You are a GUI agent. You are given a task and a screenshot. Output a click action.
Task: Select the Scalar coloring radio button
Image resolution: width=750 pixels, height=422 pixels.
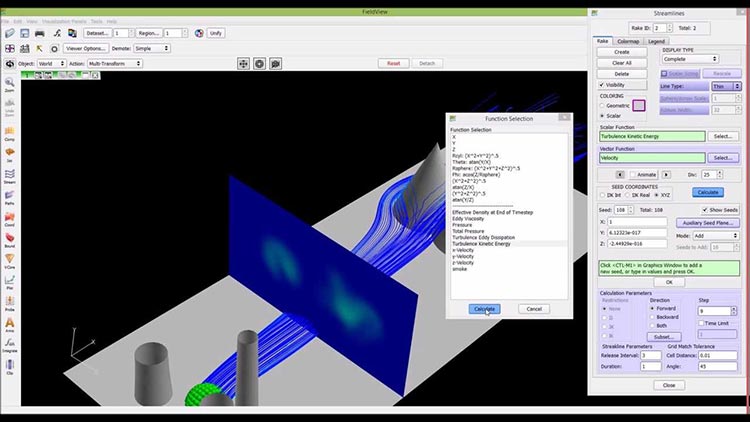click(602, 116)
